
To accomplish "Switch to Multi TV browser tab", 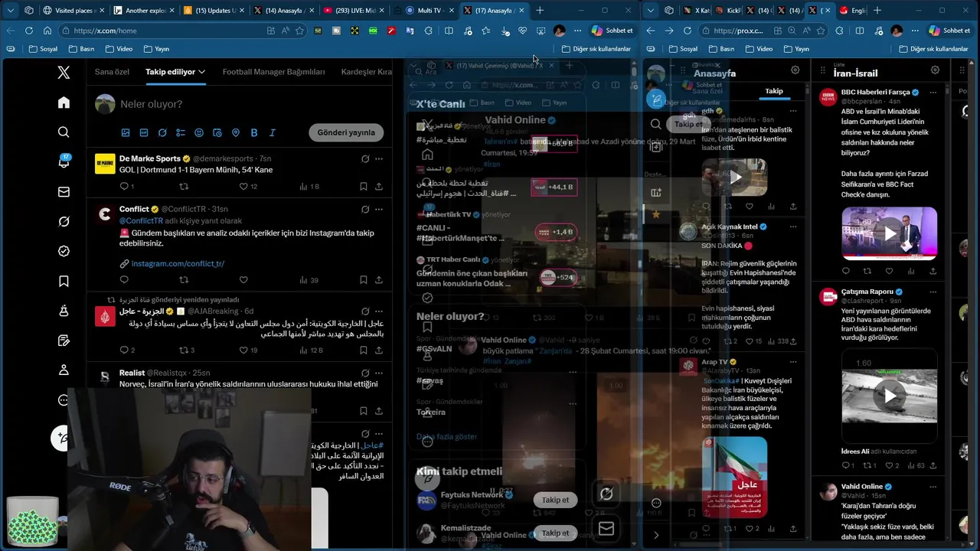I will click(x=426, y=11).
